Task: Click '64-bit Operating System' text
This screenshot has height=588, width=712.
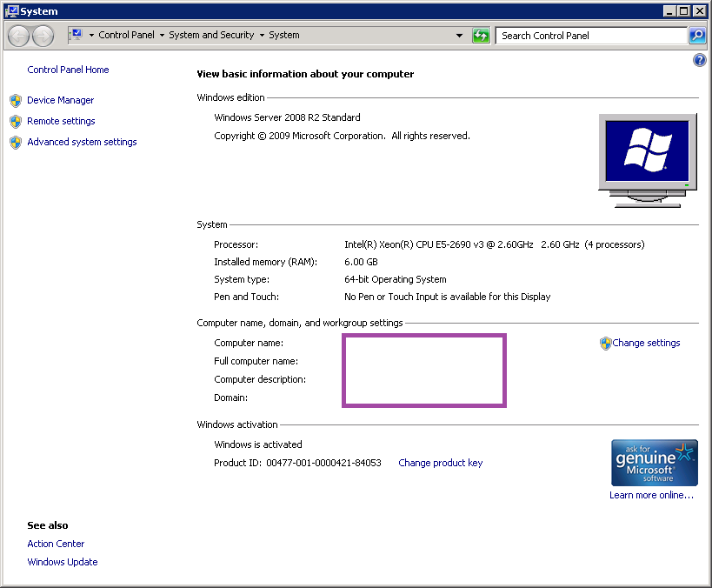Action: pos(395,279)
